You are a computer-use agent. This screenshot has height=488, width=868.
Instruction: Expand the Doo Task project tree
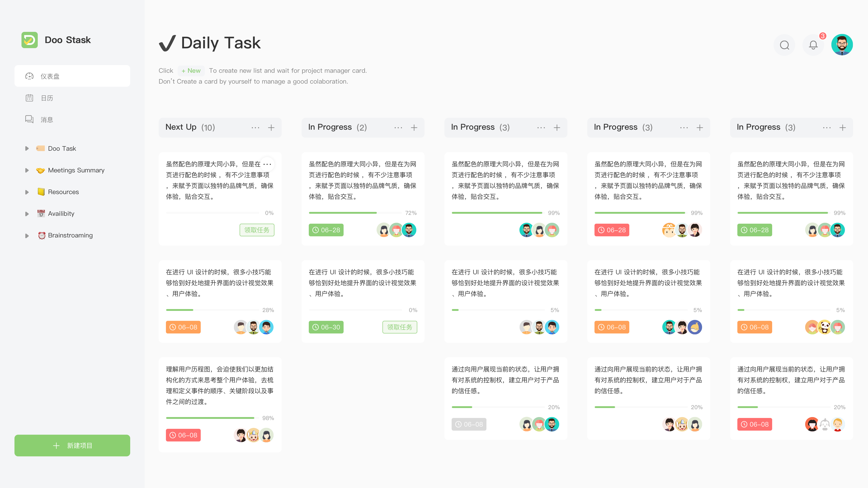(27, 148)
